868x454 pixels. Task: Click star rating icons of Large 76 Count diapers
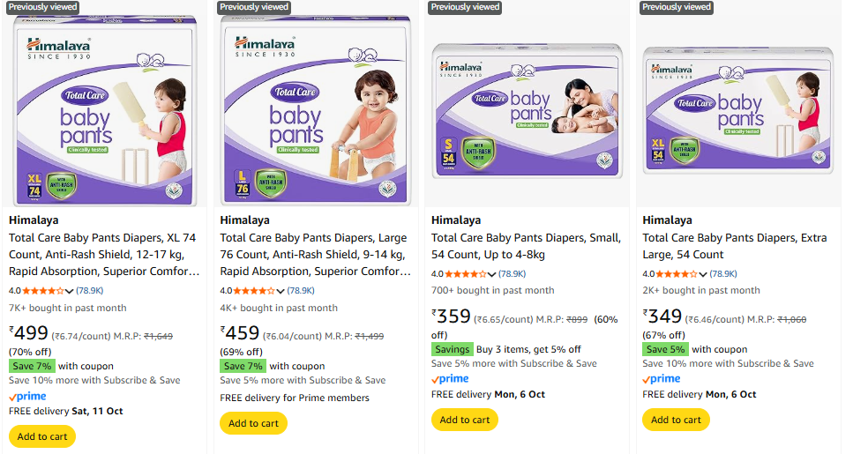pos(254,291)
